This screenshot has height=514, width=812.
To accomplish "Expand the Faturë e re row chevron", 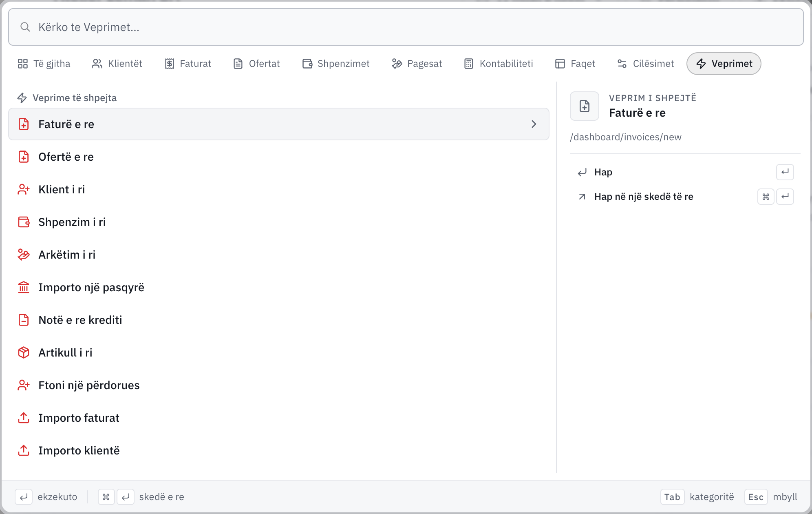I will [x=534, y=124].
